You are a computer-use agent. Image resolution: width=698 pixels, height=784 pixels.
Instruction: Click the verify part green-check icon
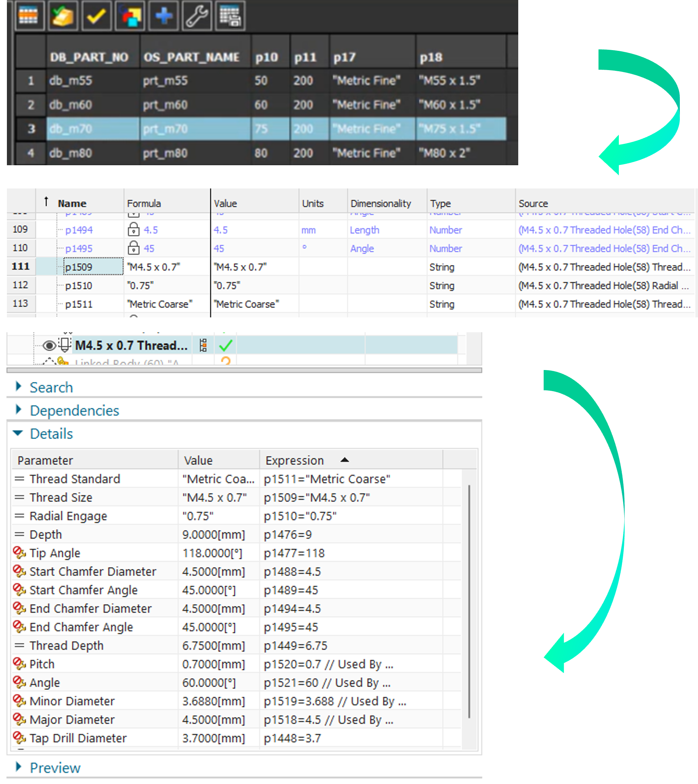[62, 16]
